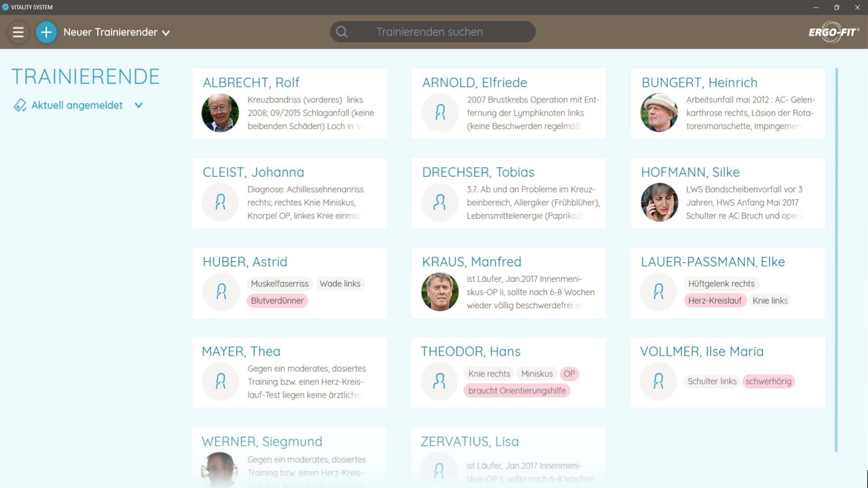Open KRAUS, Manfred profile photo
The height and width of the screenshot is (488, 868).
click(x=440, y=291)
